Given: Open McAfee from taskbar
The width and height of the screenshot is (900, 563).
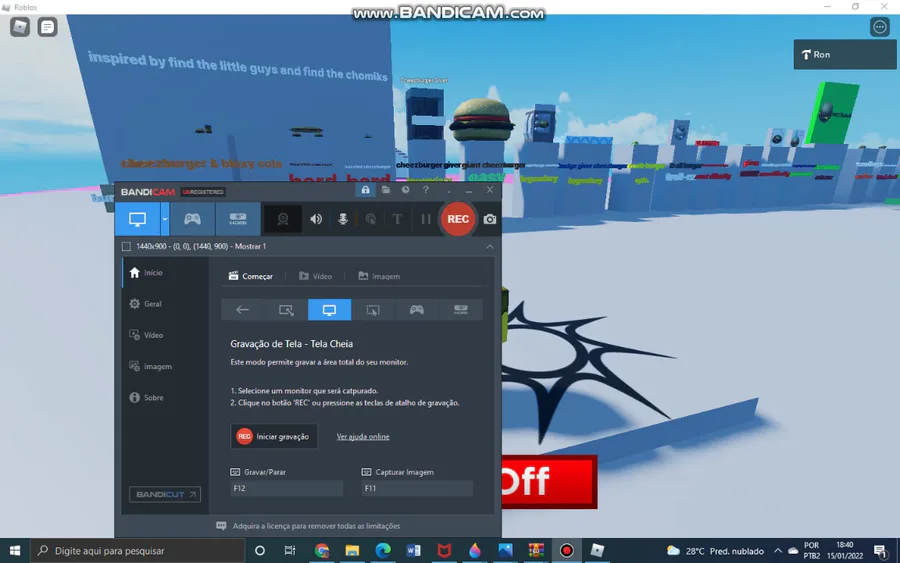Looking at the screenshot, I should point(444,551).
